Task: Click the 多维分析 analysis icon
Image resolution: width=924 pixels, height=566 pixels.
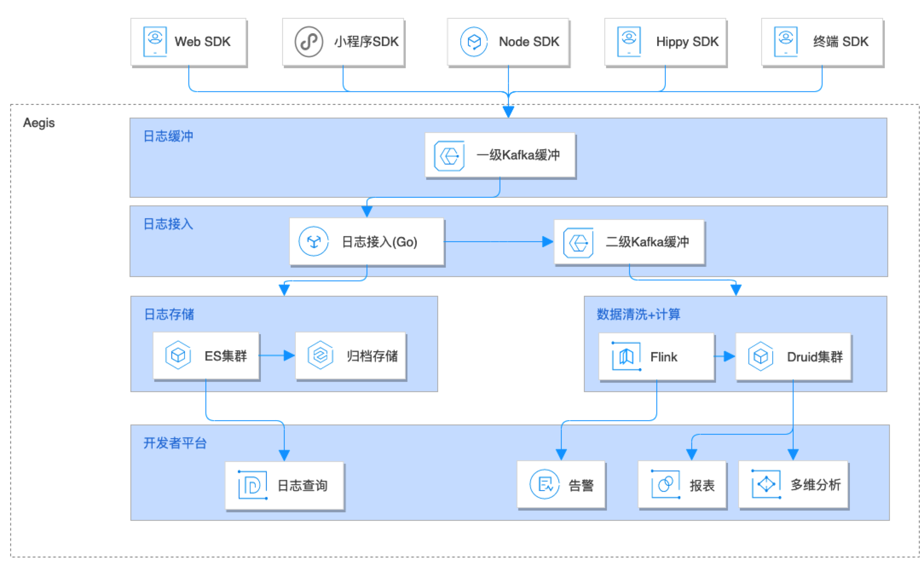Action: (x=766, y=484)
